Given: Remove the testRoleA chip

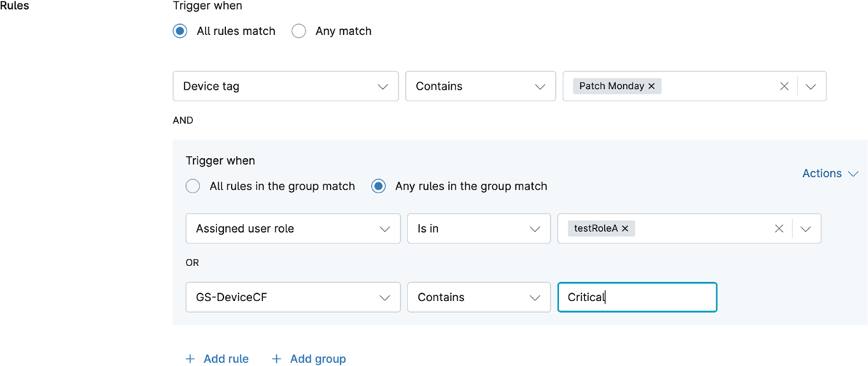Looking at the screenshot, I should point(625,228).
